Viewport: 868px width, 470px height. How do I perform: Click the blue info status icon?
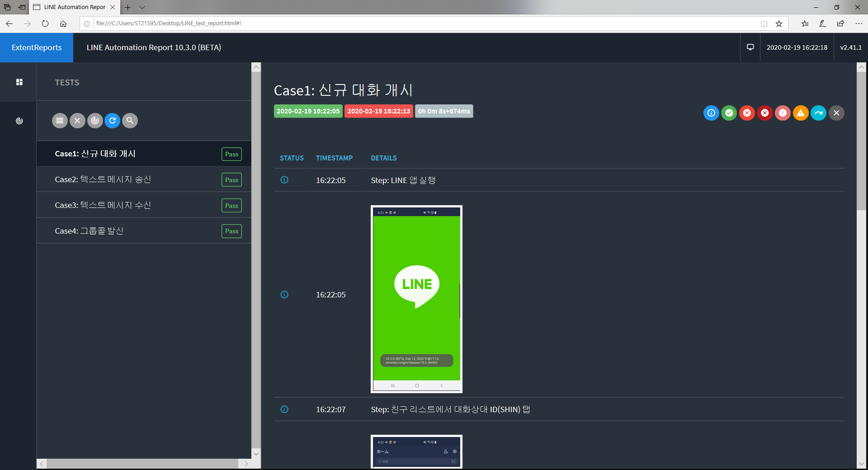click(x=711, y=113)
